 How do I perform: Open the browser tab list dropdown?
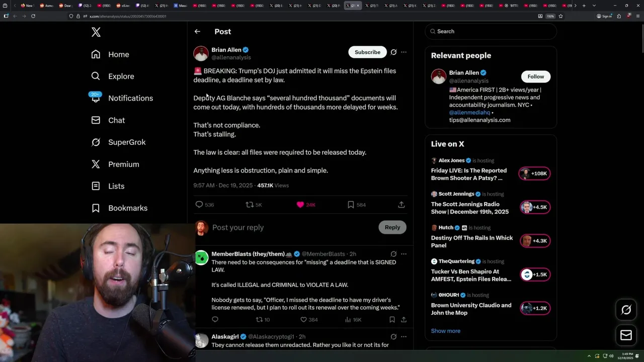pos(594,6)
